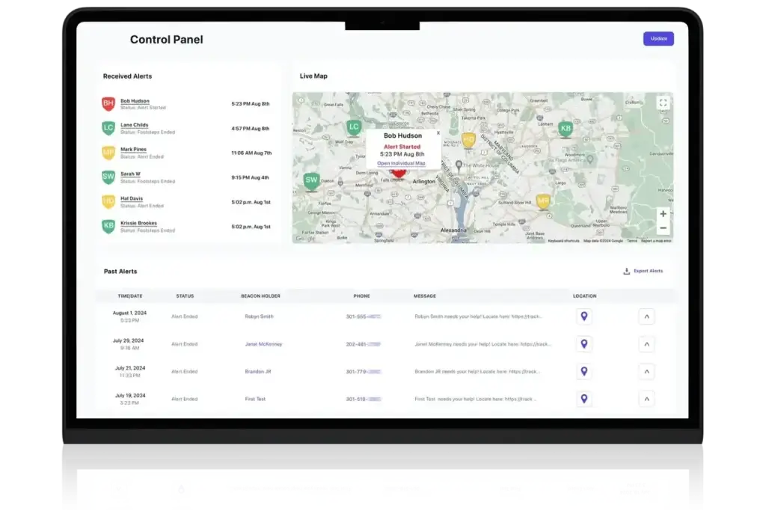Click the TIME/DATE column header

coord(130,296)
